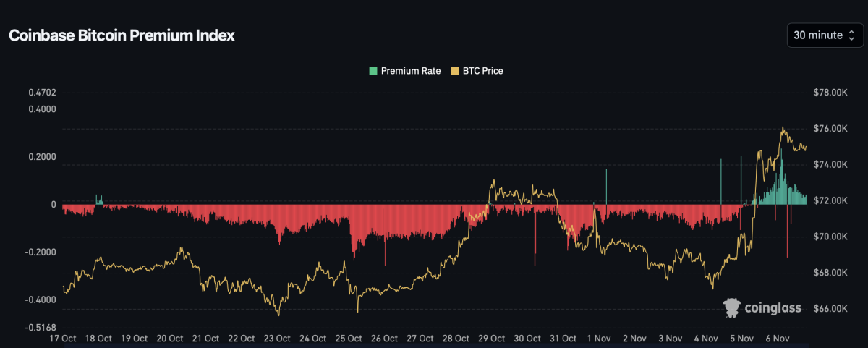This screenshot has height=348, width=868.
Task: Toggle the BTC Price legend series
Action: tap(481, 71)
